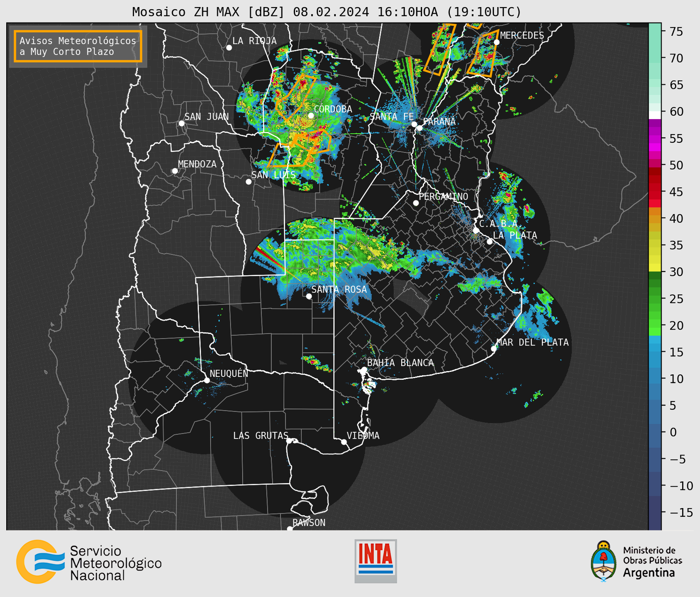Viewport: 700px width, 597px height.
Task: Click the −15 label on the color scale
Action: (x=681, y=513)
